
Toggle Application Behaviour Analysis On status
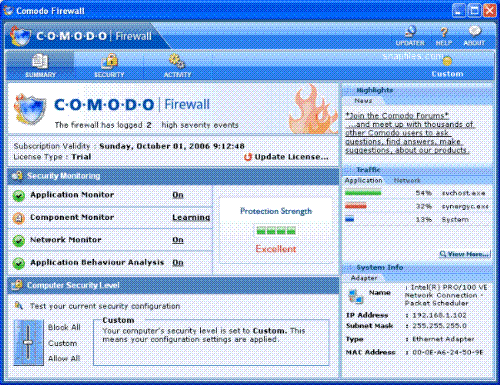click(178, 263)
